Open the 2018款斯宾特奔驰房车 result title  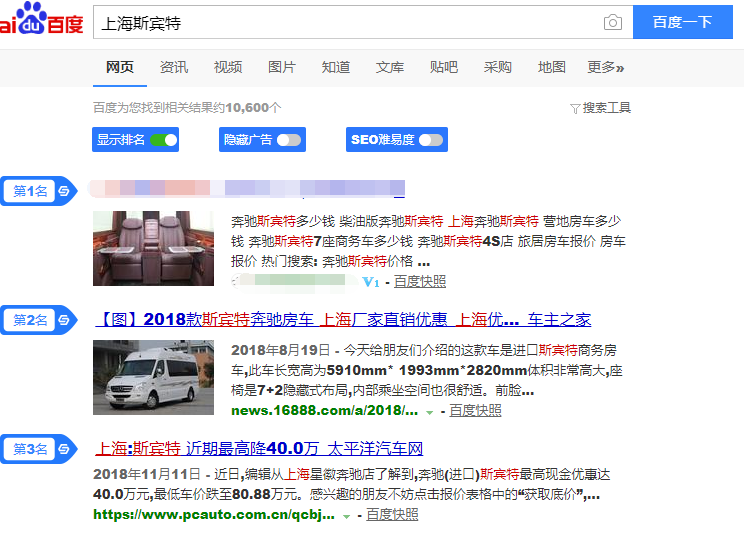coord(343,320)
